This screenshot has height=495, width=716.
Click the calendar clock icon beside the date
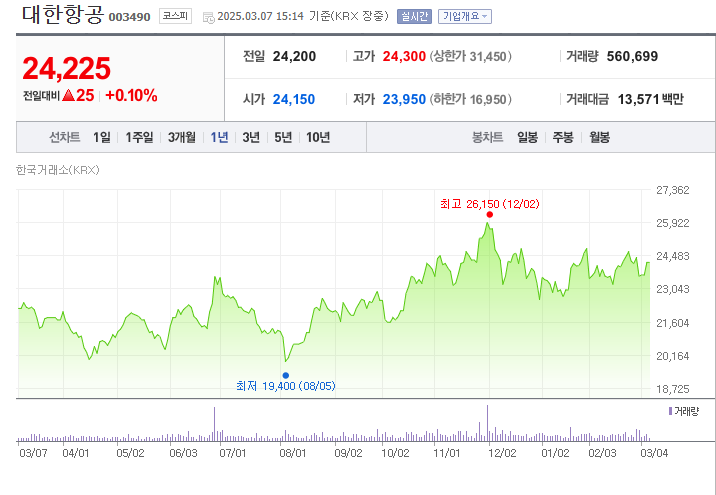[x=209, y=18]
